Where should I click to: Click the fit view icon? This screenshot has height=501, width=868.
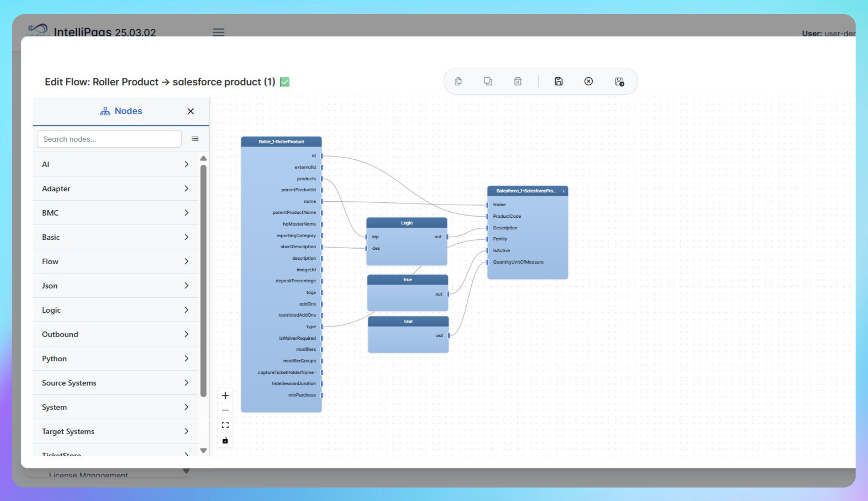(225, 425)
